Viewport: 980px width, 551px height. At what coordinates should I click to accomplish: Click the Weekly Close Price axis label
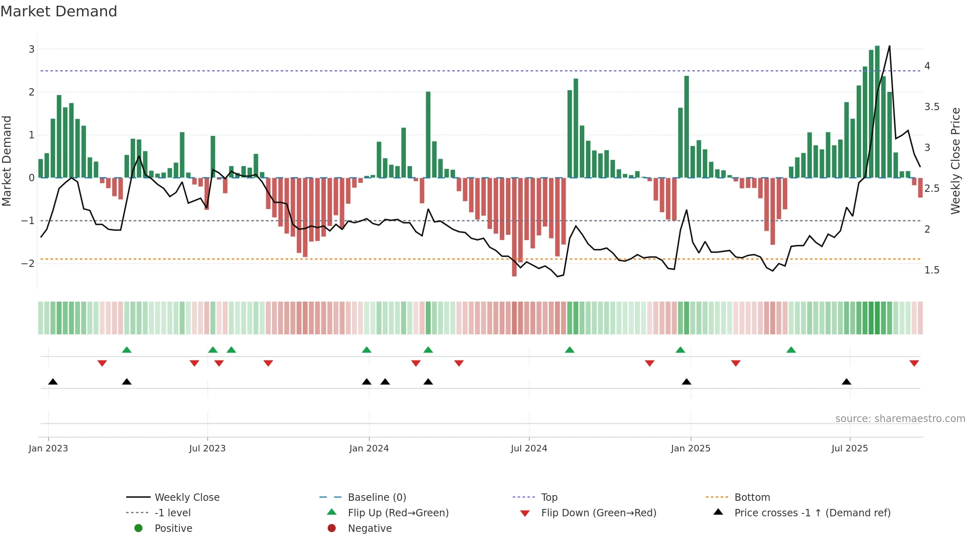pyautogui.click(x=955, y=161)
